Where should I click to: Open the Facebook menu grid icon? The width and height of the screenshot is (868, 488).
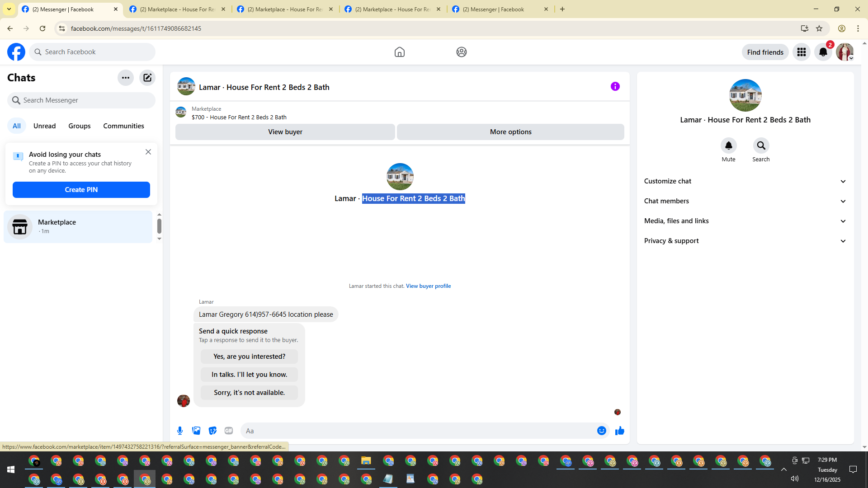click(x=802, y=52)
